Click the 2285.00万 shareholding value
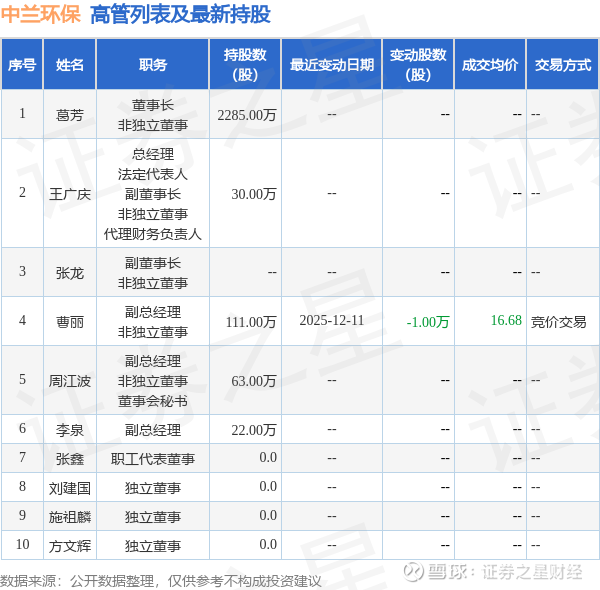Viewport: 600px width, 590px height. pos(247,115)
